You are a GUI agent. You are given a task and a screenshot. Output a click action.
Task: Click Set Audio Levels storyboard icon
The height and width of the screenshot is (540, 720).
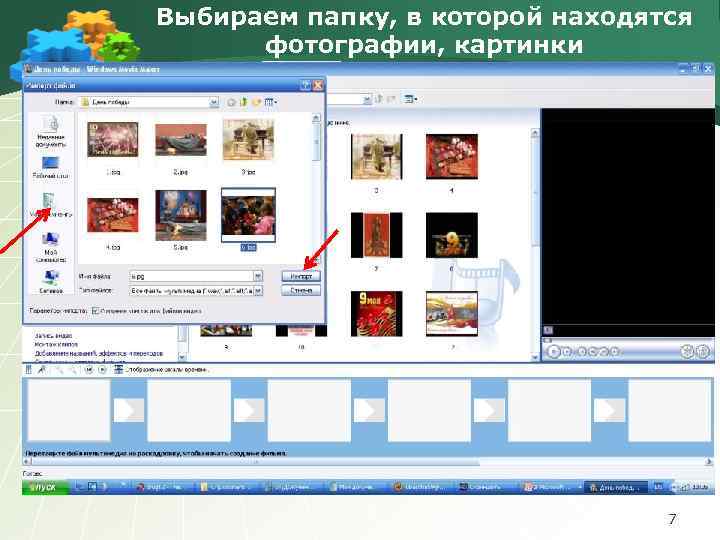(x=29, y=370)
